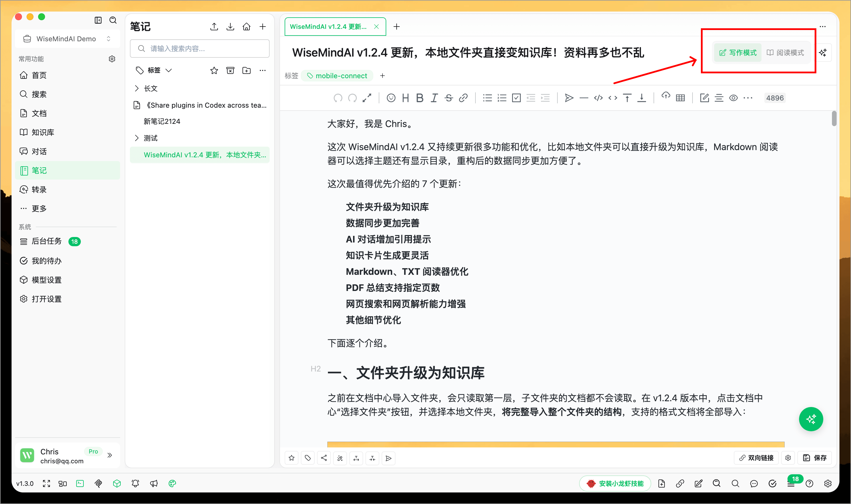Click the home icon in notes header
851x504 pixels.
pos(247,27)
